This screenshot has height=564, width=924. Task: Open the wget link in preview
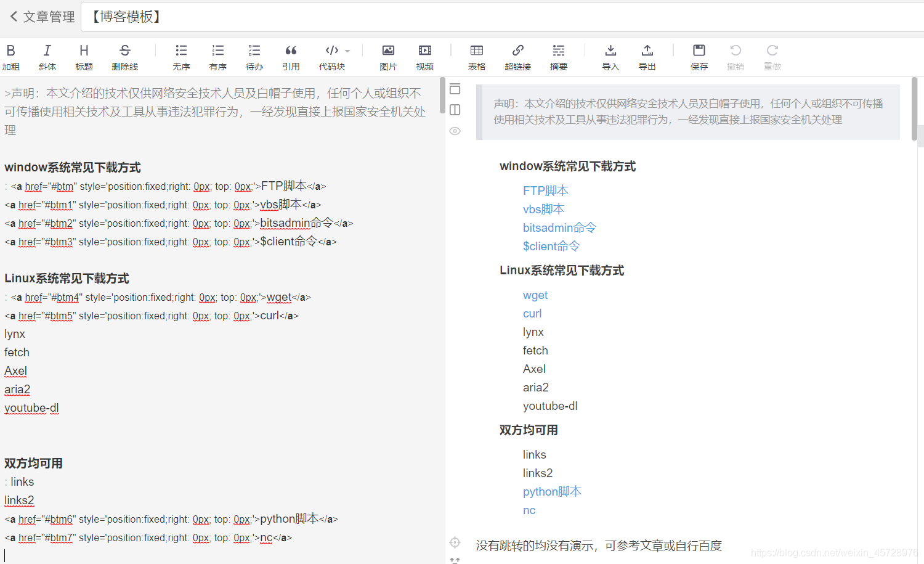(535, 295)
